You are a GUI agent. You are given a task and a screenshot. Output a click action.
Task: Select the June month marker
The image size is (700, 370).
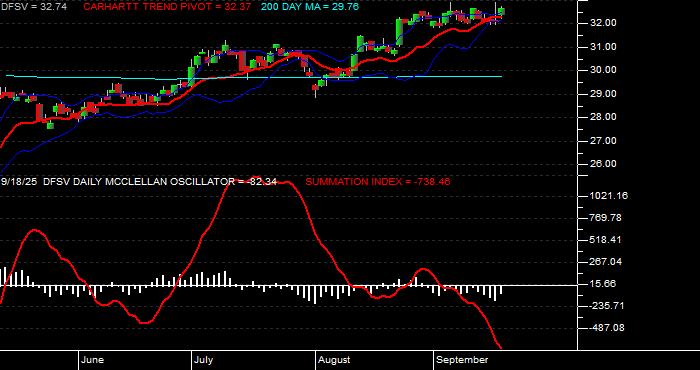coord(93,360)
